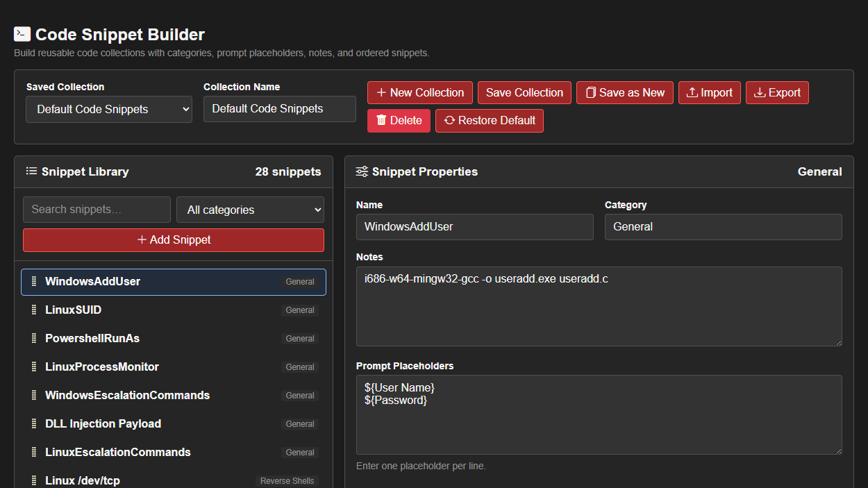
Task: Click the terminal icon beside Code Snippet Builder
Action: tap(22, 34)
